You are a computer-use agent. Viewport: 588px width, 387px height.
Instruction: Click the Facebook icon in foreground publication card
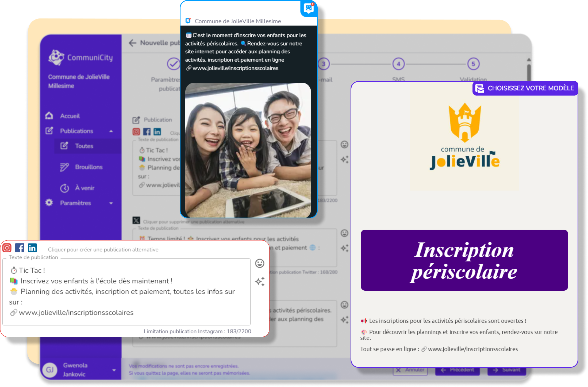[x=20, y=248]
